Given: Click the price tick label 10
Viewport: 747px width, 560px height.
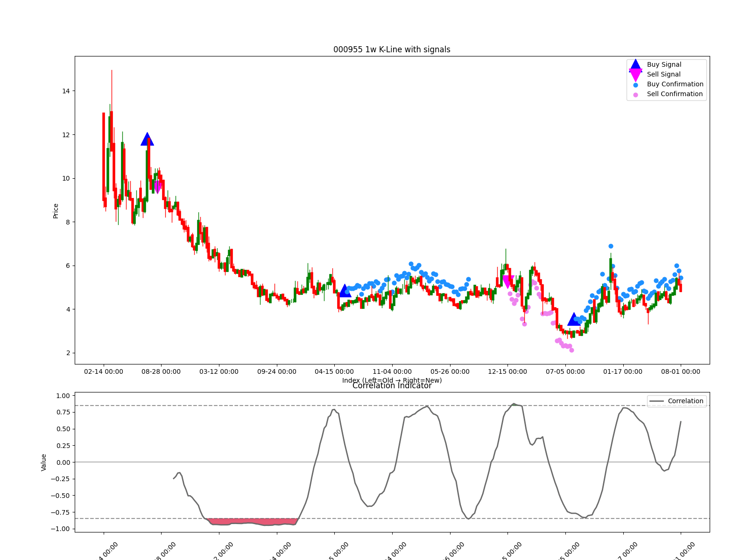Looking at the screenshot, I should tap(66, 178).
